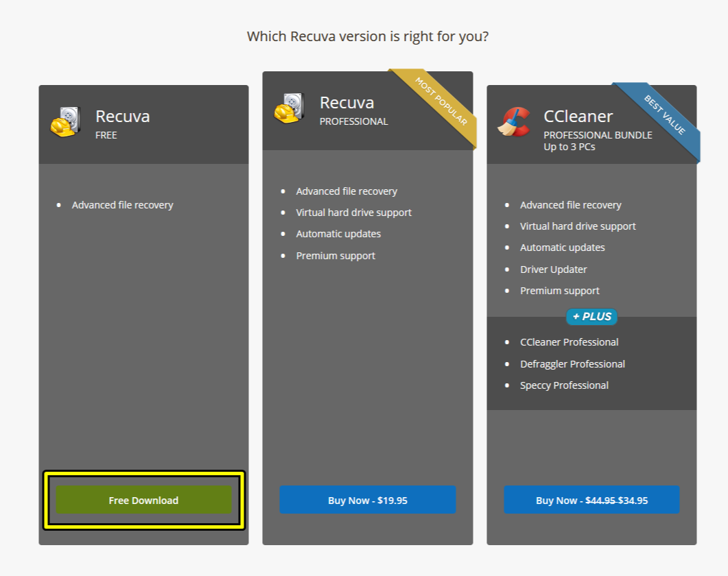Screen dimensions: 728x576
Task: Click the 'Up to 3 PCs' text
Action: pyautogui.click(x=570, y=147)
